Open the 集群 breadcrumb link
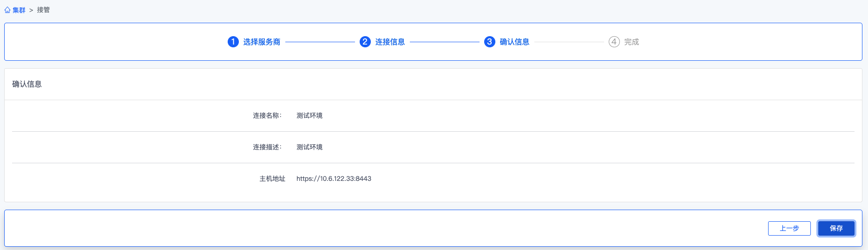The height and width of the screenshot is (250, 868). [x=19, y=10]
